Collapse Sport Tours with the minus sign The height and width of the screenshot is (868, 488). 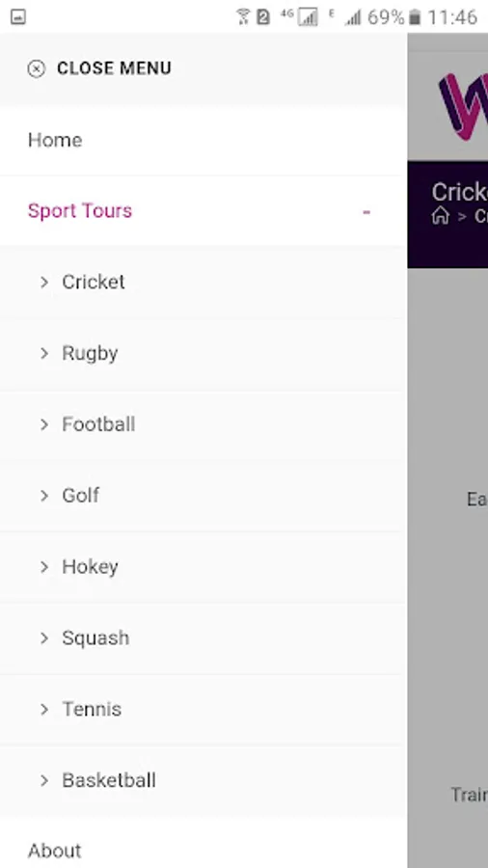[x=366, y=211]
